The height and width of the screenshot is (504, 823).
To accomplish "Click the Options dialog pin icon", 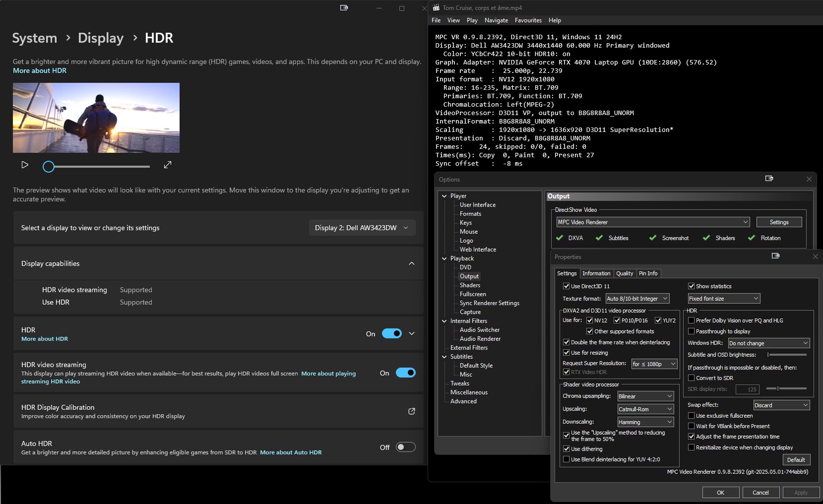I will coord(769,179).
